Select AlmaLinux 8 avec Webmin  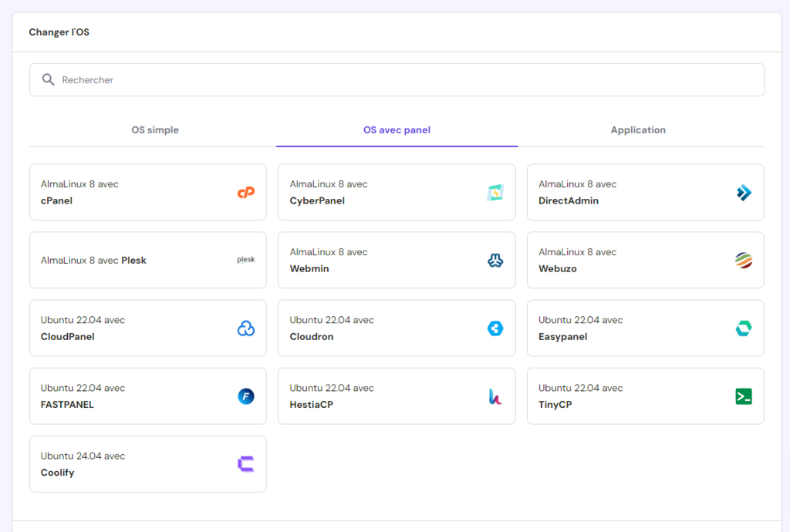click(x=397, y=260)
